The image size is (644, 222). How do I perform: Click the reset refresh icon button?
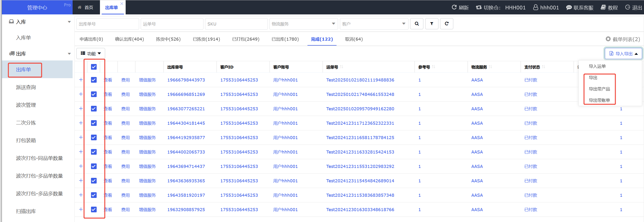click(x=446, y=24)
